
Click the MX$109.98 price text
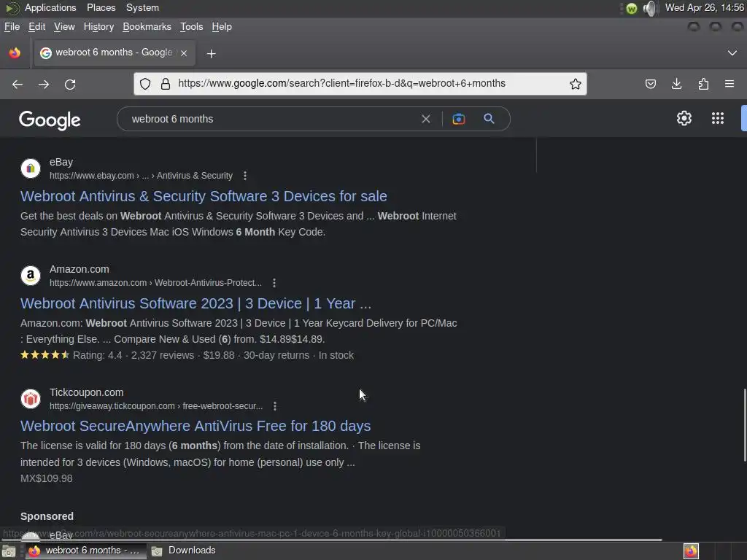47,478
